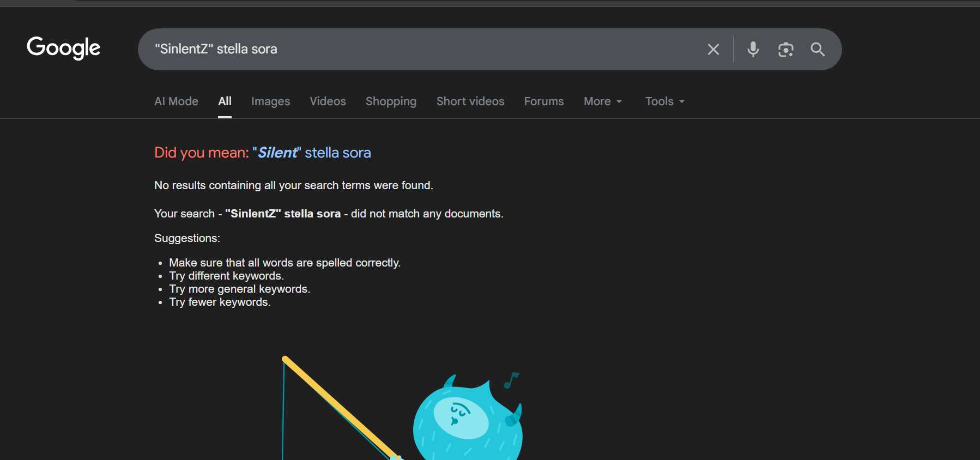Click 'Try different keywords.' suggestion text
Screen dimensions: 980x460
(x=227, y=276)
